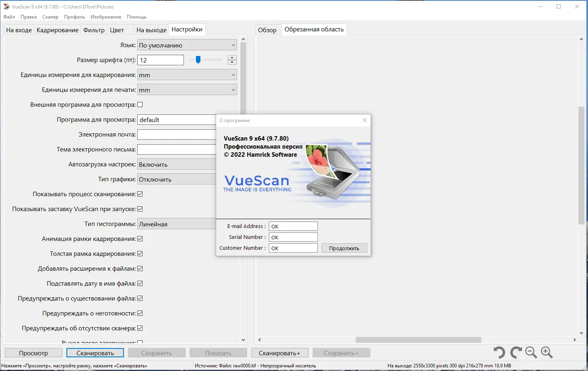Open the Сканер menu
This screenshot has height=371, width=588.
50,17
